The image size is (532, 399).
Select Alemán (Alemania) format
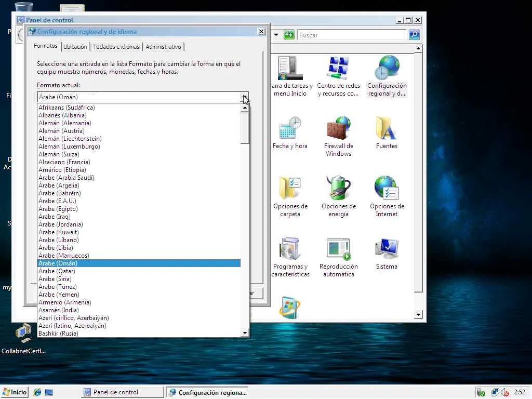click(139, 123)
